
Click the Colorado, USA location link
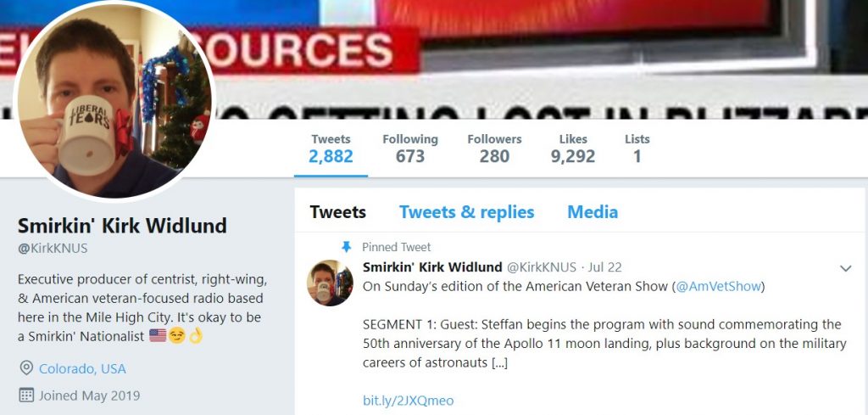(x=82, y=368)
